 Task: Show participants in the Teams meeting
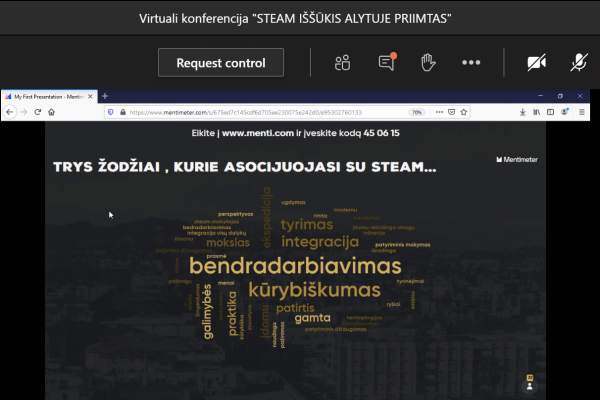[x=342, y=62]
